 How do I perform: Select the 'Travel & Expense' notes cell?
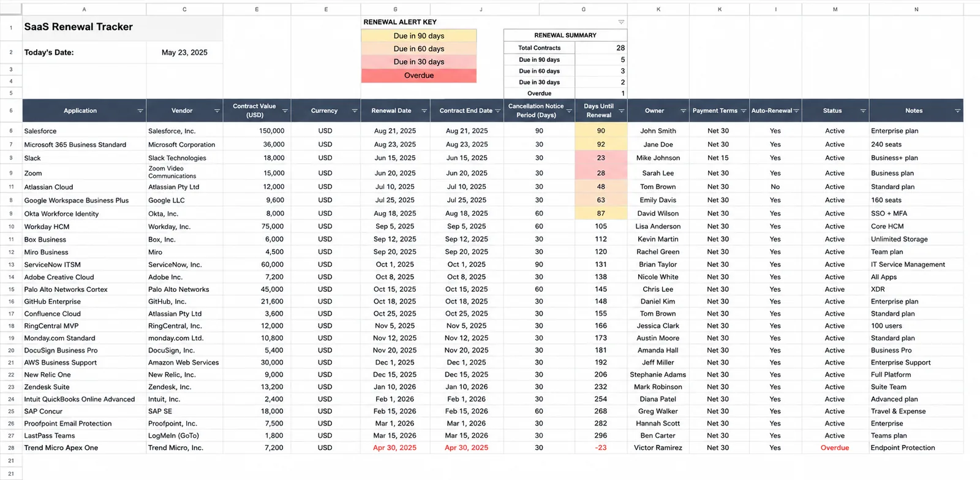(916, 411)
